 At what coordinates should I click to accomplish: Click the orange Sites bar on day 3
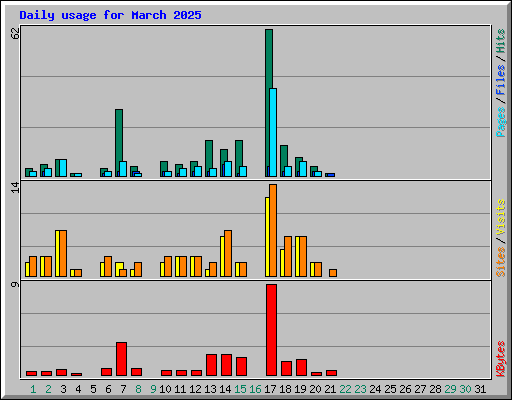63,253
